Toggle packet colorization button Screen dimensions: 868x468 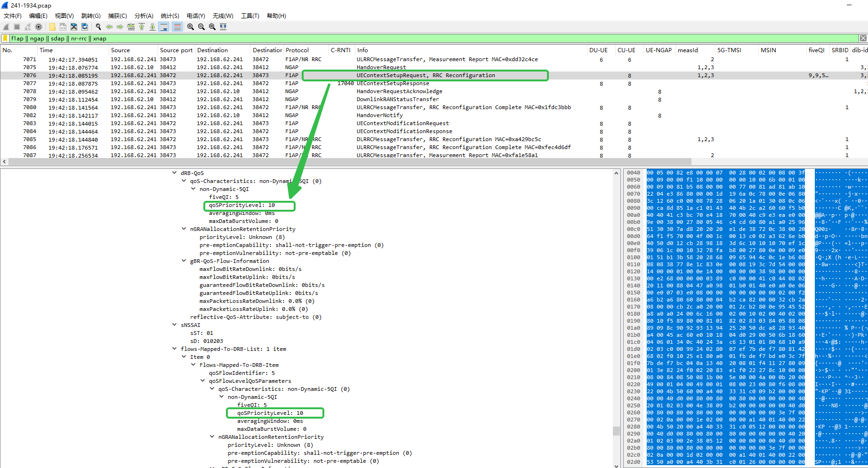point(177,27)
